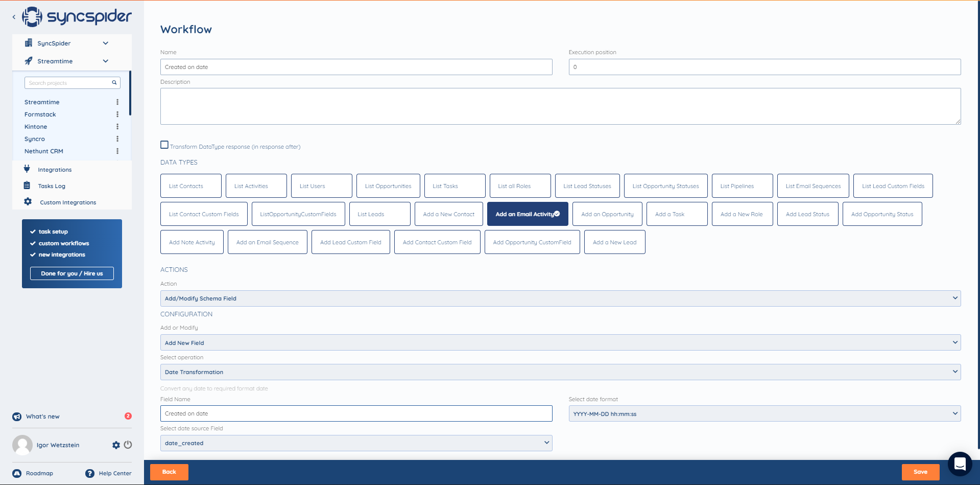
Task: Select Add an Opportunity data type
Action: 607,214
